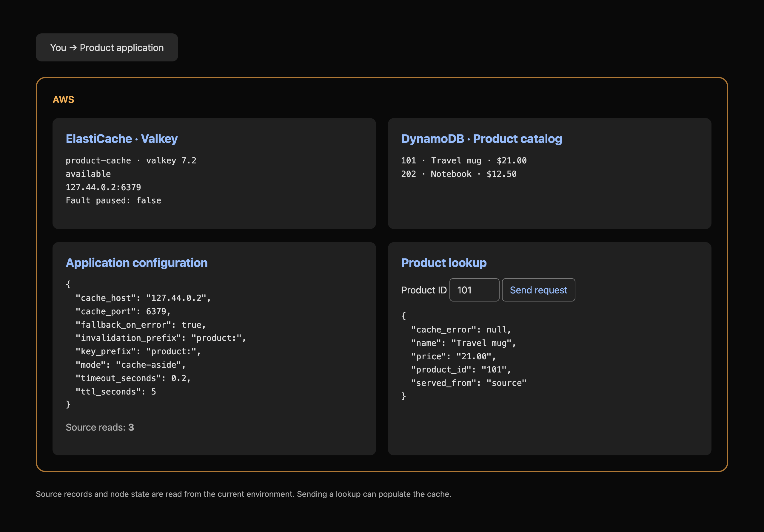
Task: Click the You → Product application badge
Action: (107, 47)
